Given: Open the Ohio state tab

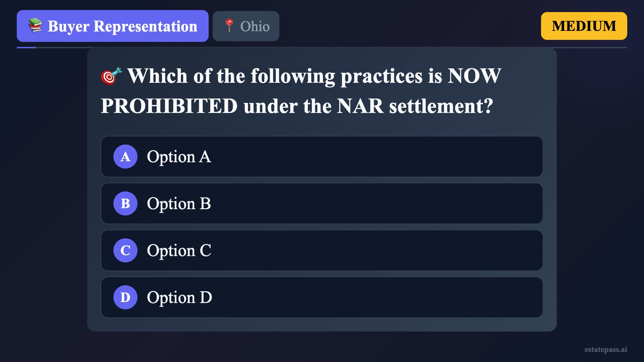Looking at the screenshot, I should pyautogui.click(x=246, y=26).
